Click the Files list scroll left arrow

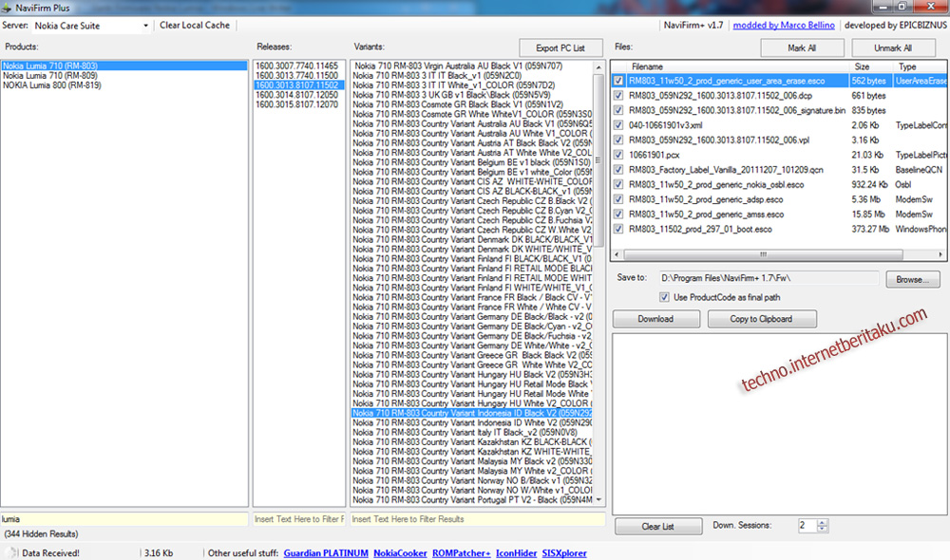[x=617, y=254]
